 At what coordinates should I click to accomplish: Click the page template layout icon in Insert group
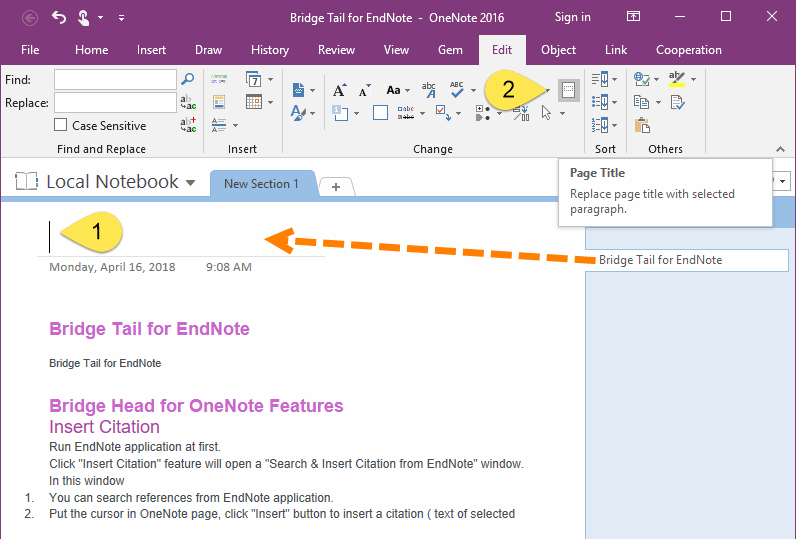(x=219, y=102)
